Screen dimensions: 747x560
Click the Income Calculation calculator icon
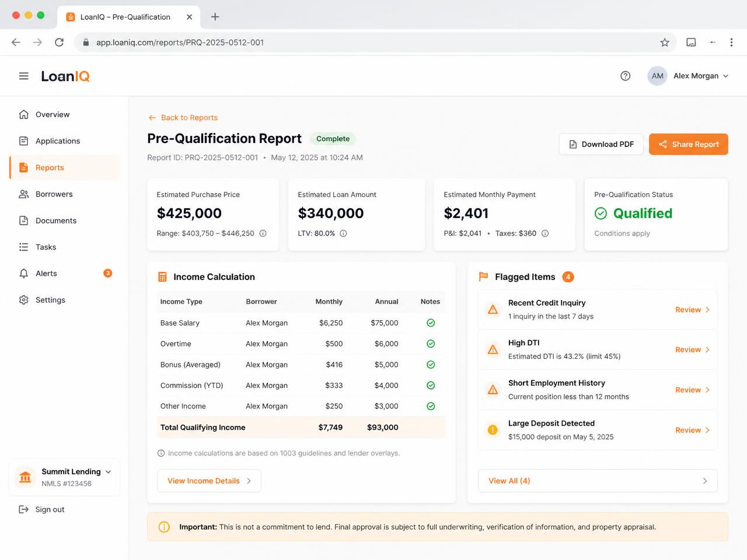(x=163, y=277)
